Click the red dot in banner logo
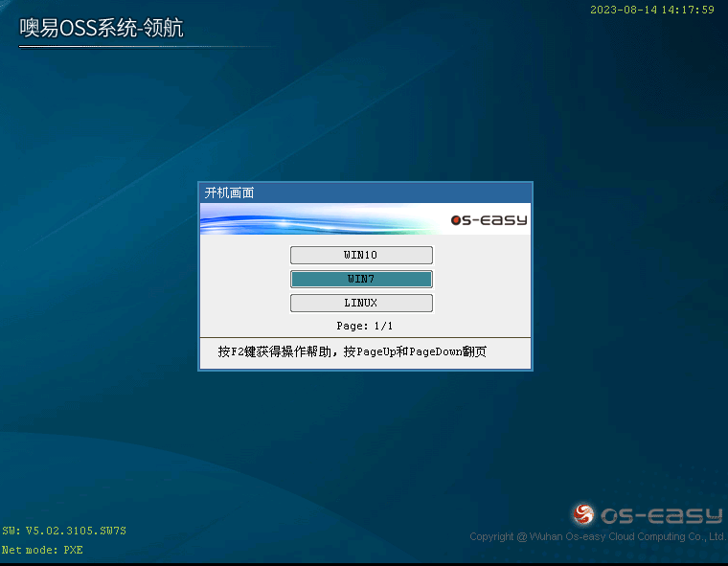 [456, 221]
